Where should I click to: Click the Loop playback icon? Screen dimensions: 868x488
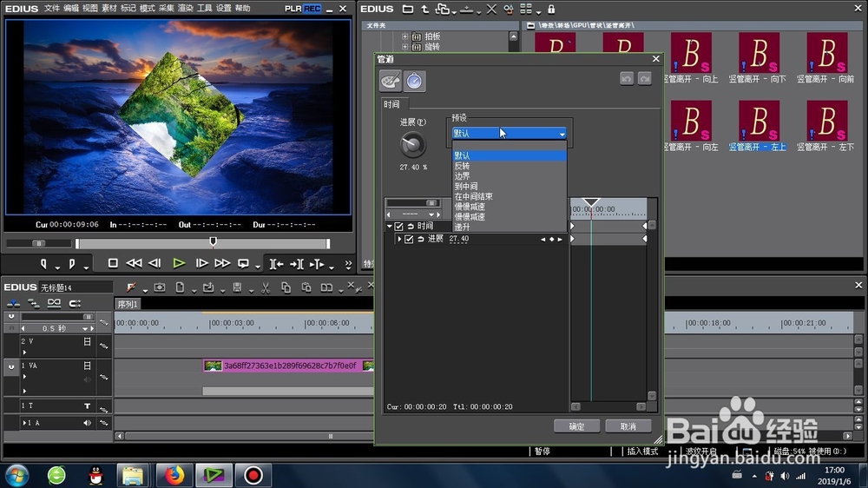pos(243,264)
